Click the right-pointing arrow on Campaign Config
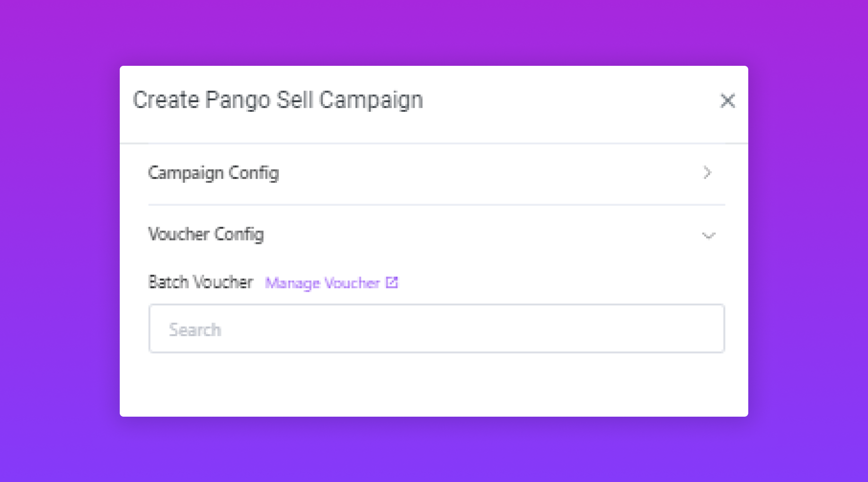 tap(707, 173)
